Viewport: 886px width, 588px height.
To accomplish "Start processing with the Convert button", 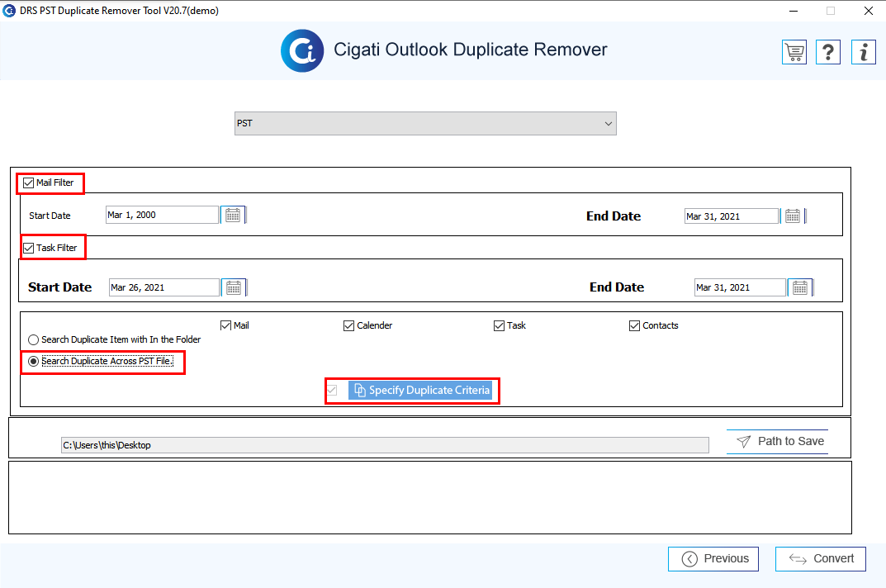I will click(x=821, y=559).
